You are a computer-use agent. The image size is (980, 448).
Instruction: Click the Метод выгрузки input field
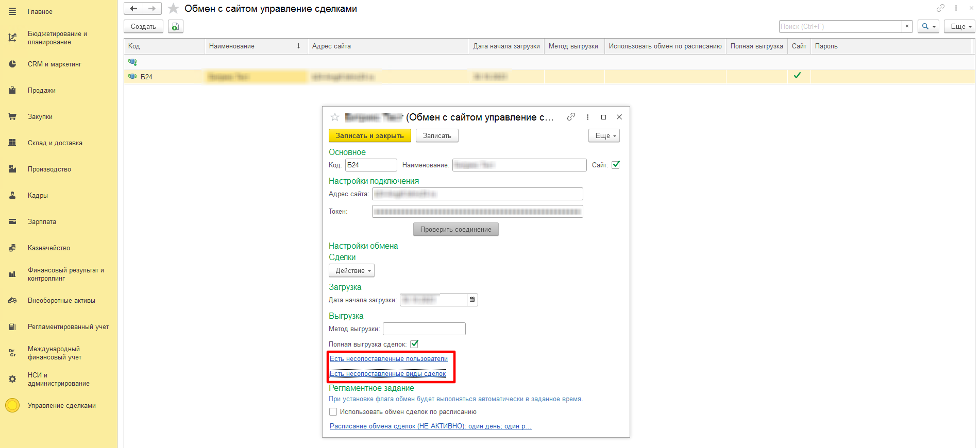click(424, 329)
